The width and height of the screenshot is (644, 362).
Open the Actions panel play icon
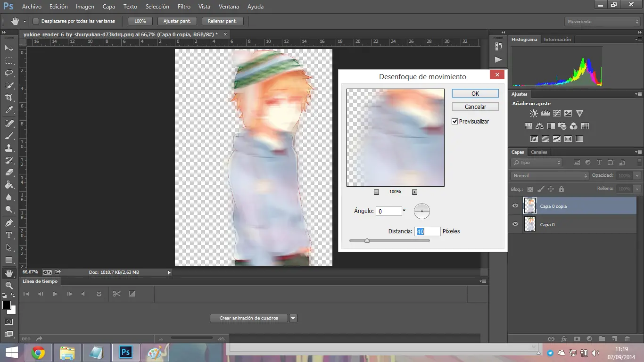coord(498,59)
